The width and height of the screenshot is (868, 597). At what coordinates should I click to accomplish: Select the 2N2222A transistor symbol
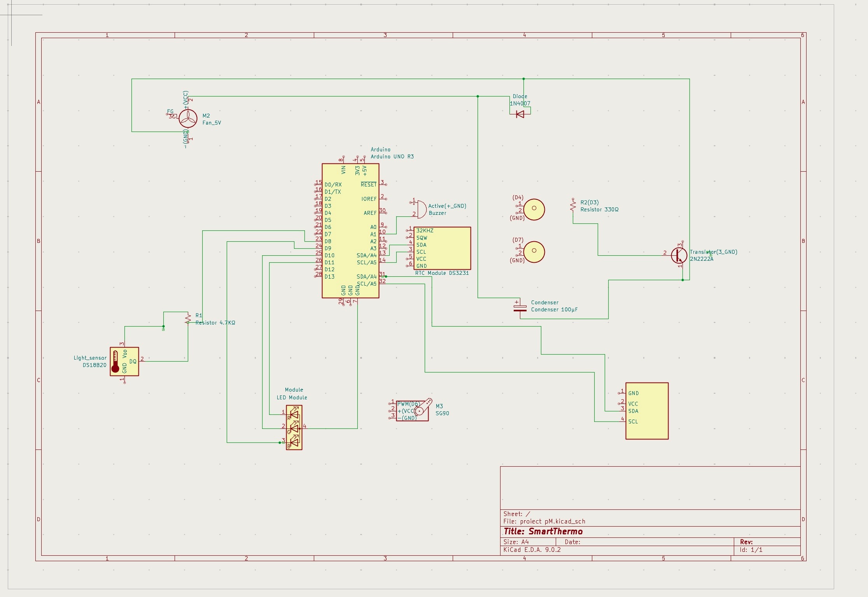coord(679,255)
